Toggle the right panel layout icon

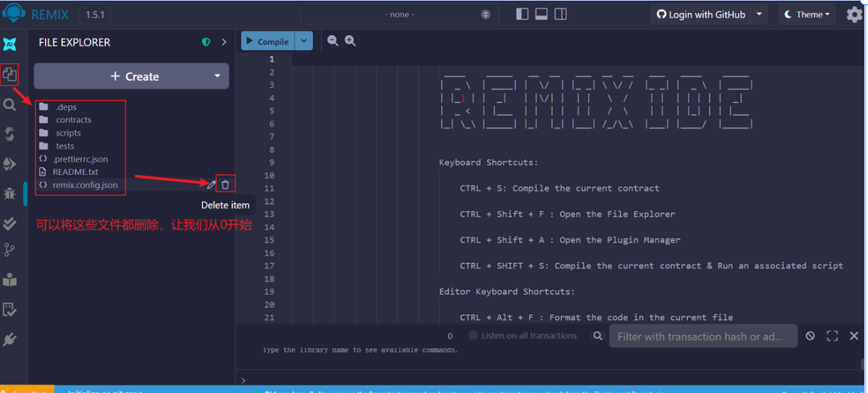561,14
